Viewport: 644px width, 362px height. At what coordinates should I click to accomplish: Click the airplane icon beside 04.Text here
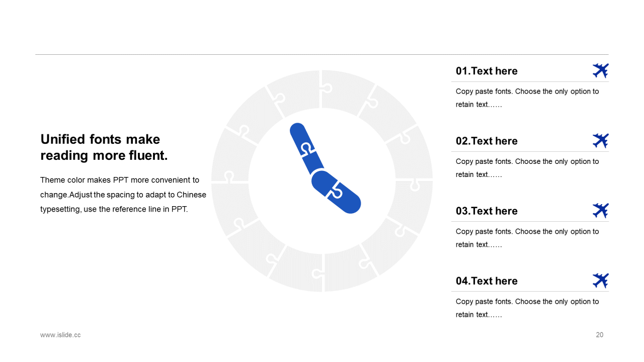[600, 281]
